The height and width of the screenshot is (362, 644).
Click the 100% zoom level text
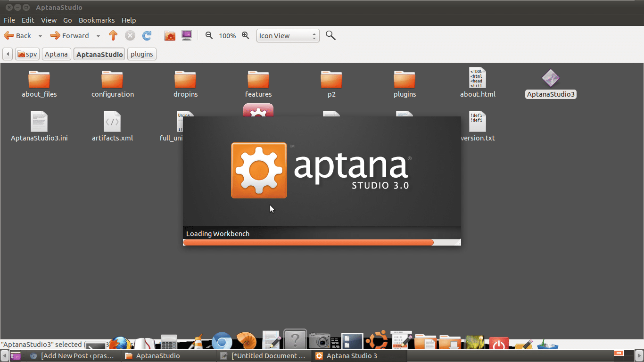click(227, 36)
